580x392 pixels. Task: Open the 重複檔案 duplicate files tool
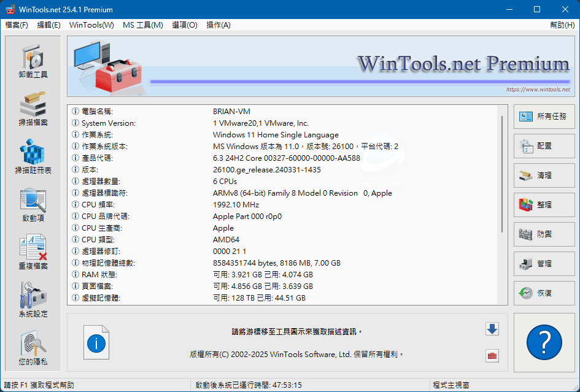pyautogui.click(x=33, y=253)
